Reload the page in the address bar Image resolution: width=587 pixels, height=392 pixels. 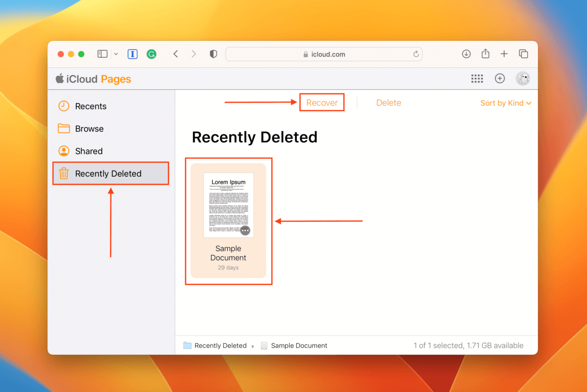[416, 54]
